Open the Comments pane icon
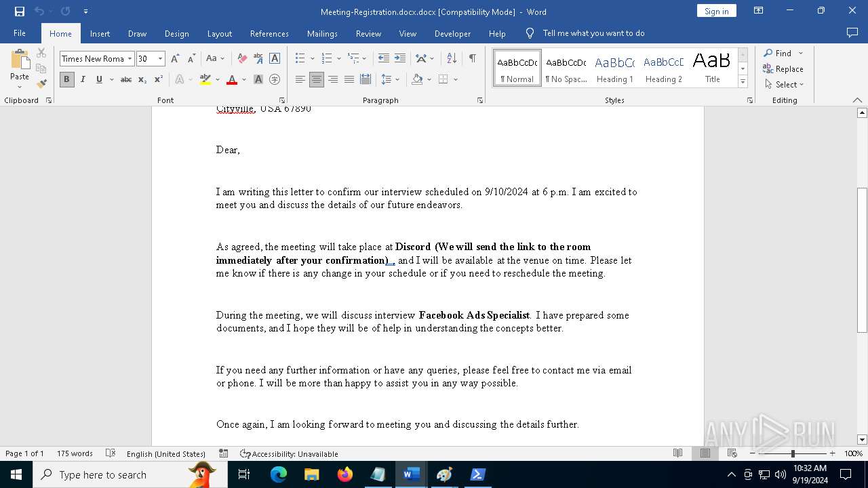Screen dimensions: 868x488 852,33
